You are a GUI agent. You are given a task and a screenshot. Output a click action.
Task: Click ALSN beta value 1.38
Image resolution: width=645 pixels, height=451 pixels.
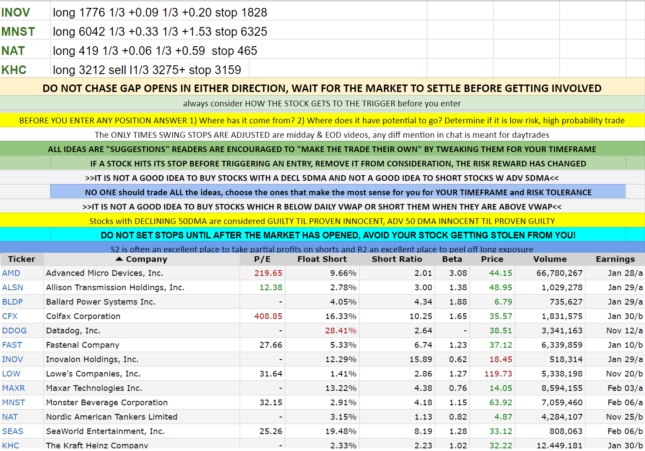tap(458, 288)
